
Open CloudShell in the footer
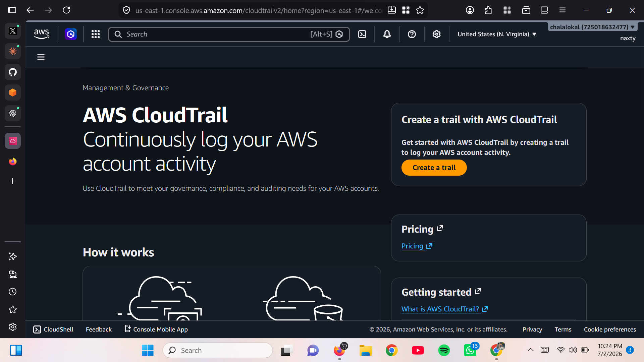[53, 329]
